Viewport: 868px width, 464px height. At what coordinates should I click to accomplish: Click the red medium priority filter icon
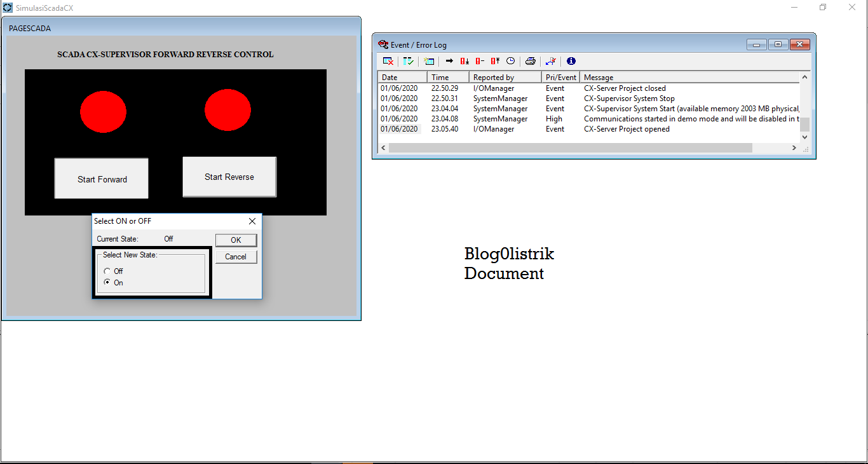tap(480, 61)
